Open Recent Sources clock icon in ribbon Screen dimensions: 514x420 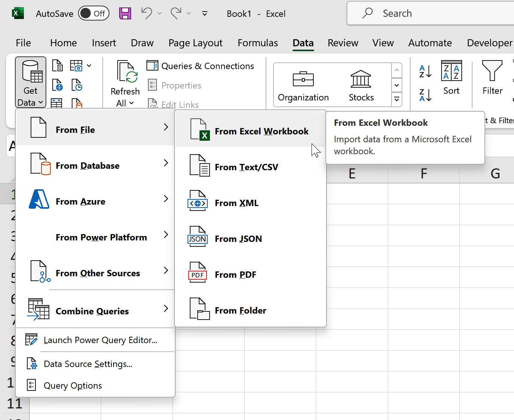77,85
